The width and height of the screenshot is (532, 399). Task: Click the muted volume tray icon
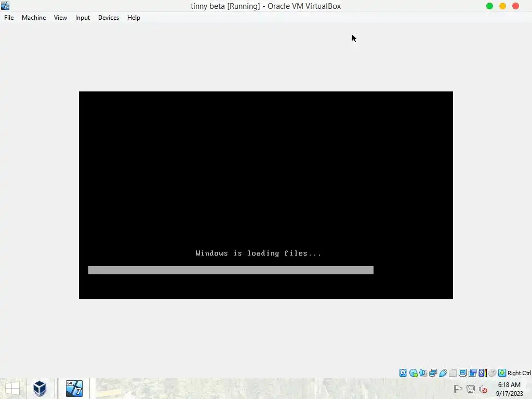tap(483, 389)
